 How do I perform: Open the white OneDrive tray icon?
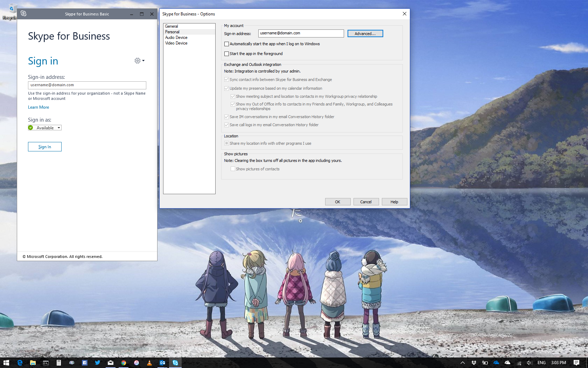point(507,363)
